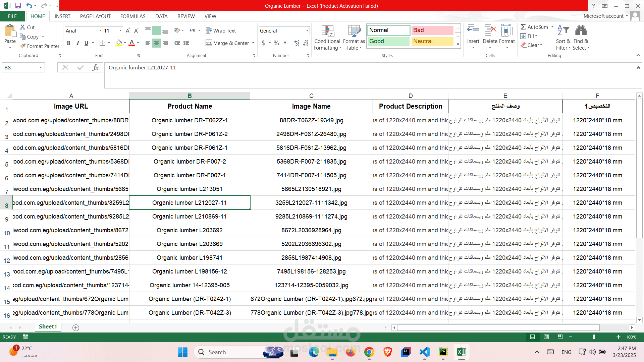The image size is (644, 362).
Task: Click the Format Painter icon
Action: pos(23,46)
